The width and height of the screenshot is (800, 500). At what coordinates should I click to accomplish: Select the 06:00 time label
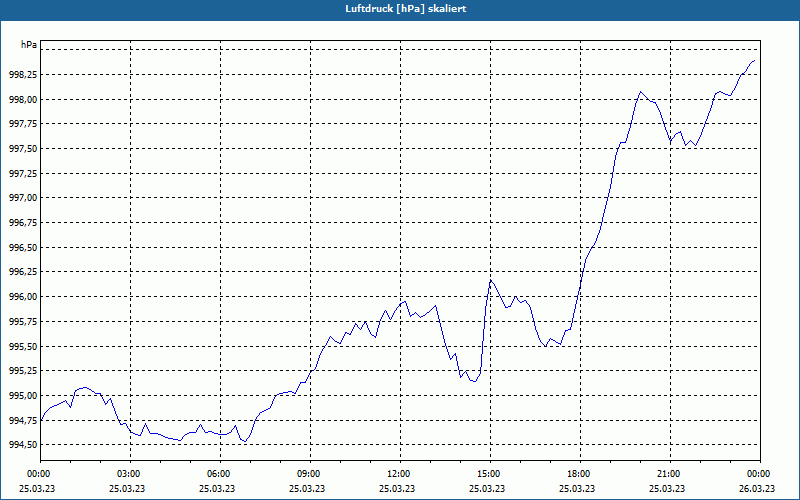point(220,474)
